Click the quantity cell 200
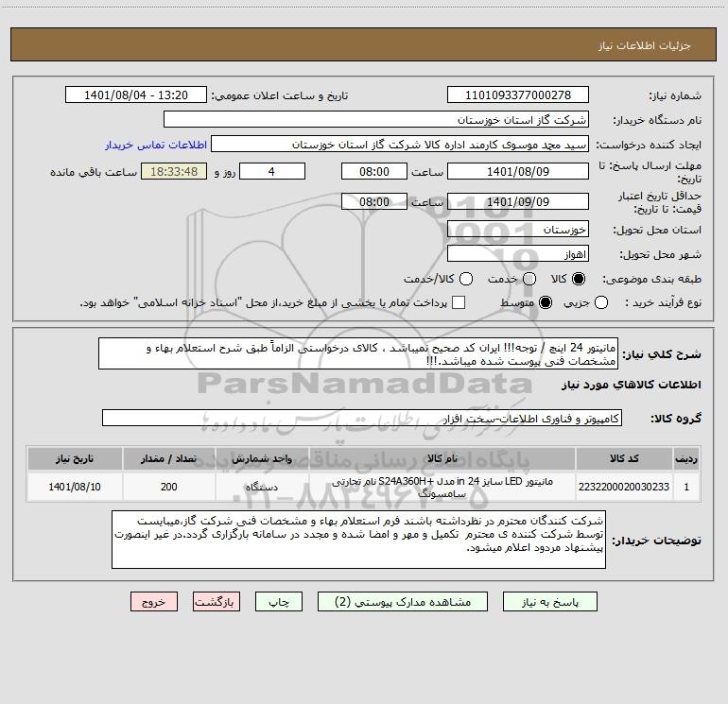The image size is (728, 704). pos(169,487)
